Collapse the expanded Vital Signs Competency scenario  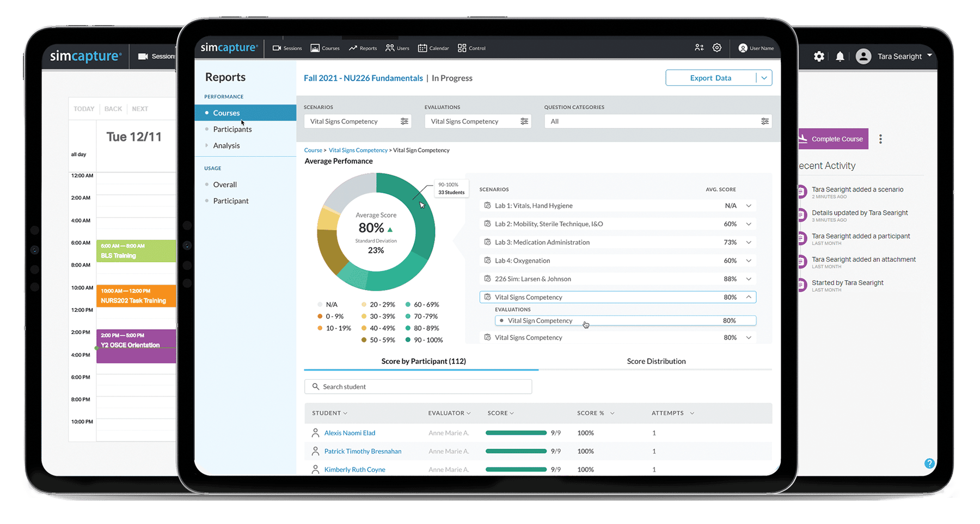click(749, 297)
